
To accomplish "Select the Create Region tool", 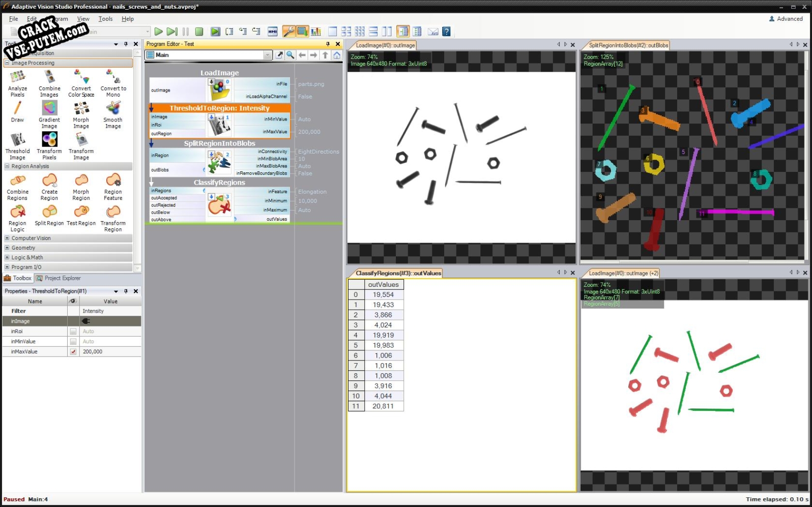I will tap(49, 188).
